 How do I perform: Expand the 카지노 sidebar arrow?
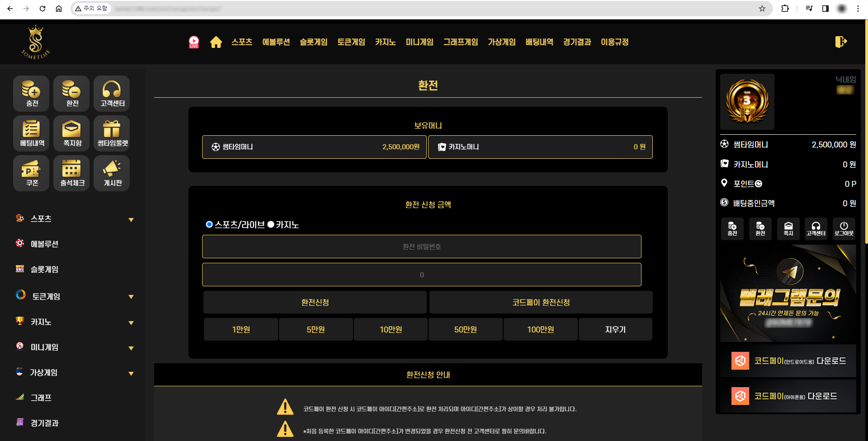pos(131,323)
